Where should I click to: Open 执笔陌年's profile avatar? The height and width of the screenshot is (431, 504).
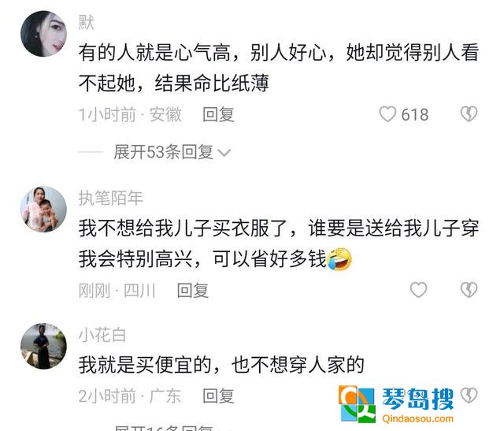pos(44,209)
